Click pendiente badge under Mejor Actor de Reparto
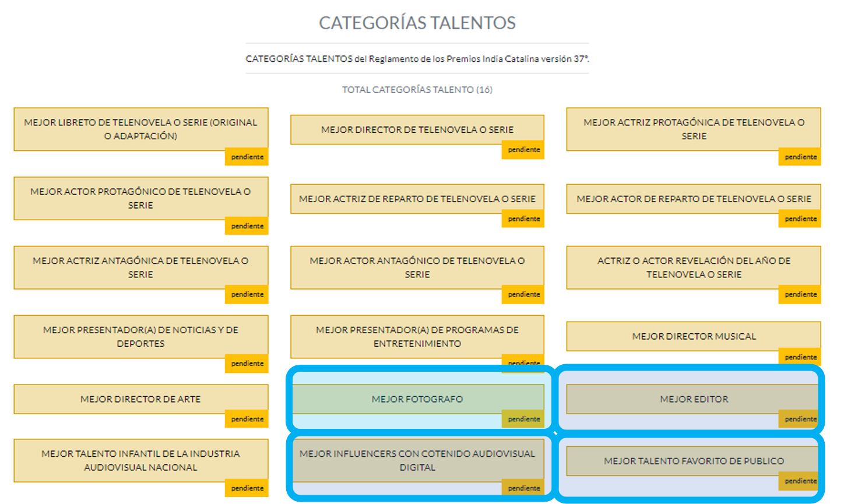 click(800, 219)
